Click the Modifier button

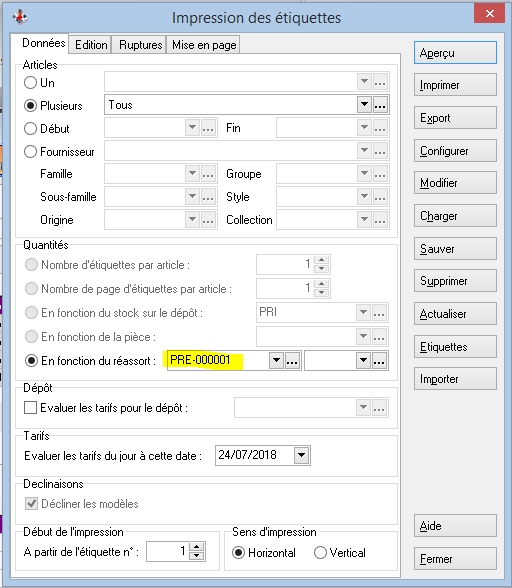pos(455,183)
